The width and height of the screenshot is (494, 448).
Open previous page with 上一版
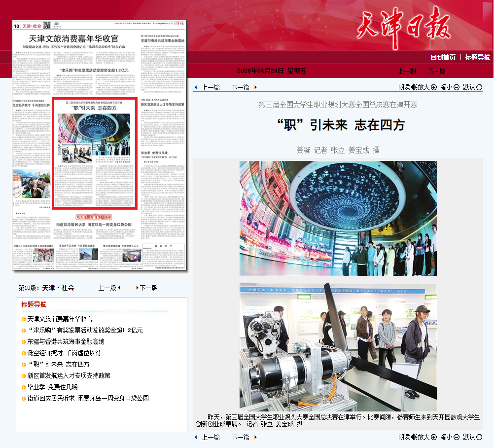click(x=107, y=288)
